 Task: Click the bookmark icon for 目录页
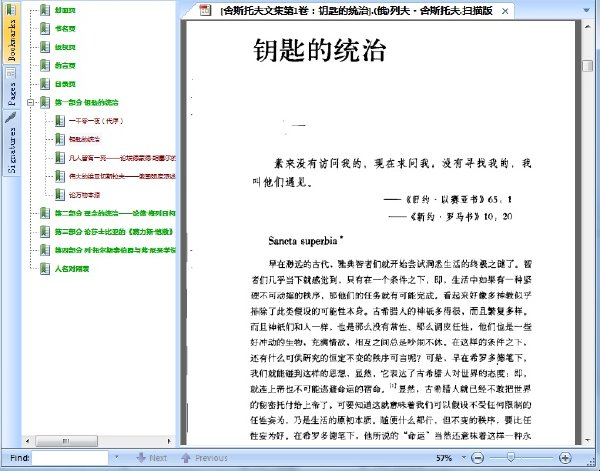pos(45,84)
